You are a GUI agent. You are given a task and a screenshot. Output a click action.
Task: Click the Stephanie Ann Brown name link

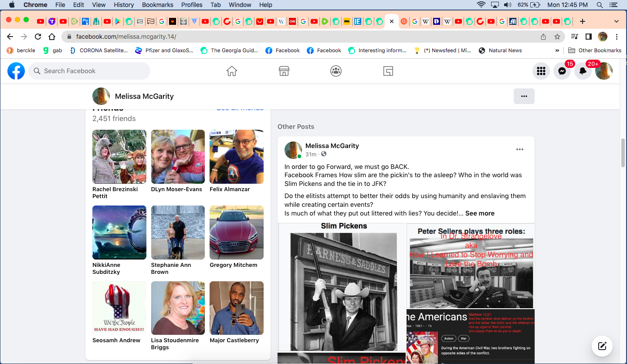click(171, 268)
